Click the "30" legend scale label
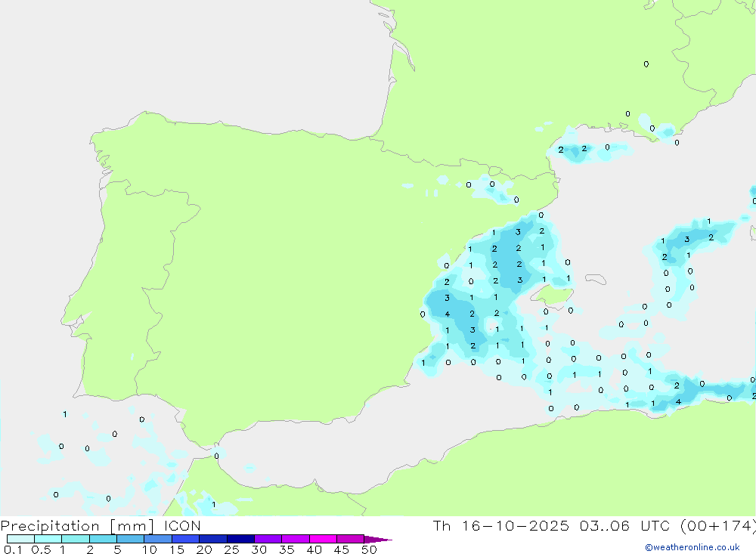The image size is (756, 554). coord(259,549)
